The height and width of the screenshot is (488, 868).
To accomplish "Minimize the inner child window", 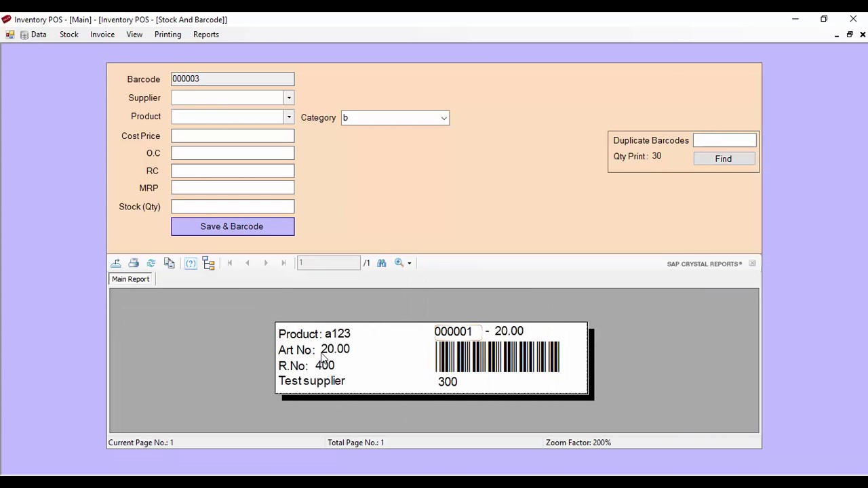I will pos(837,35).
